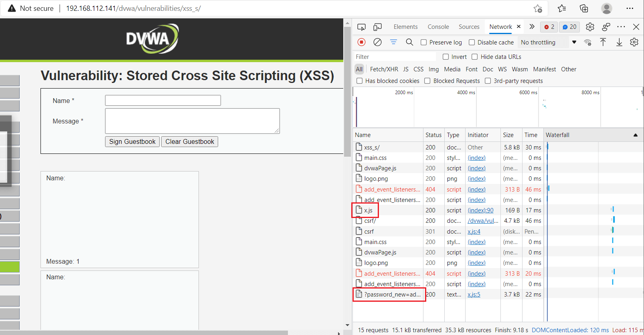Click the red errors count badge

[549, 27]
